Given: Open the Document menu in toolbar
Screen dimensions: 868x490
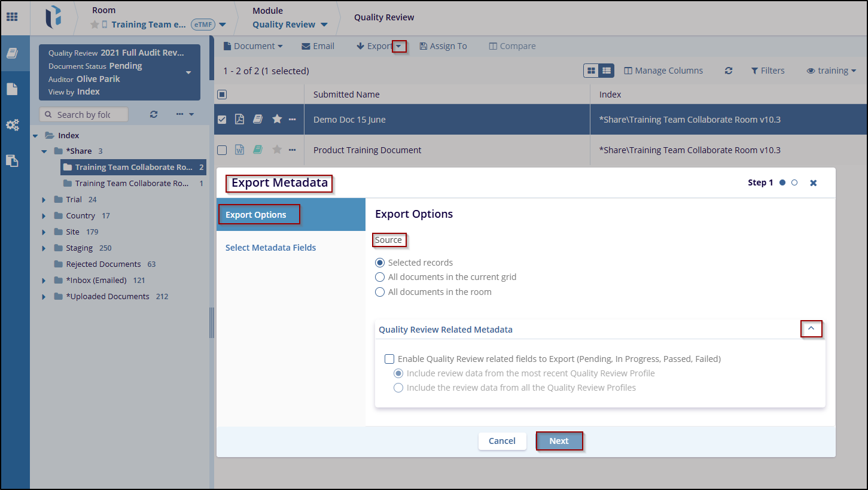Looking at the screenshot, I should click(x=253, y=46).
